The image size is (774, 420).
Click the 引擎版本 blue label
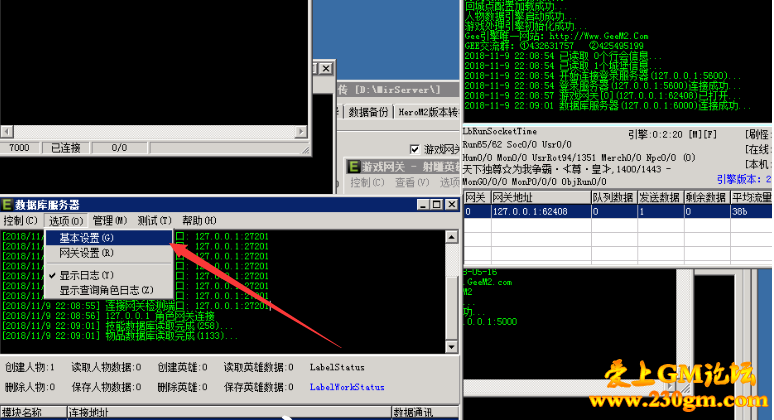[x=744, y=179]
